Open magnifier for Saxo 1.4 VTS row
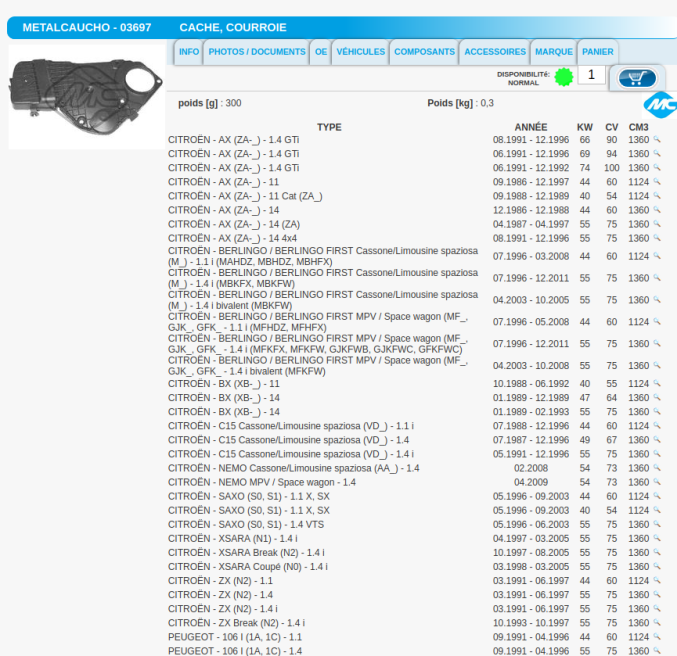677x656 pixels. pyautogui.click(x=658, y=525)
